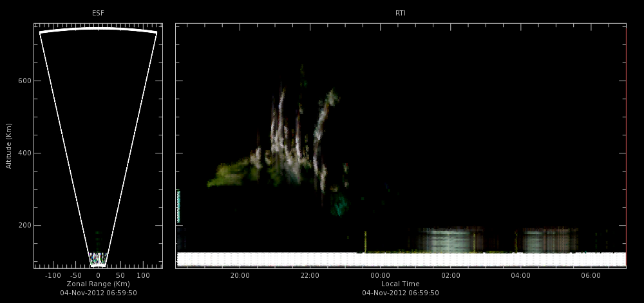Click the 00:00 local time tick label
Viewport: 644px width, 303px height.
pos(381,275)
